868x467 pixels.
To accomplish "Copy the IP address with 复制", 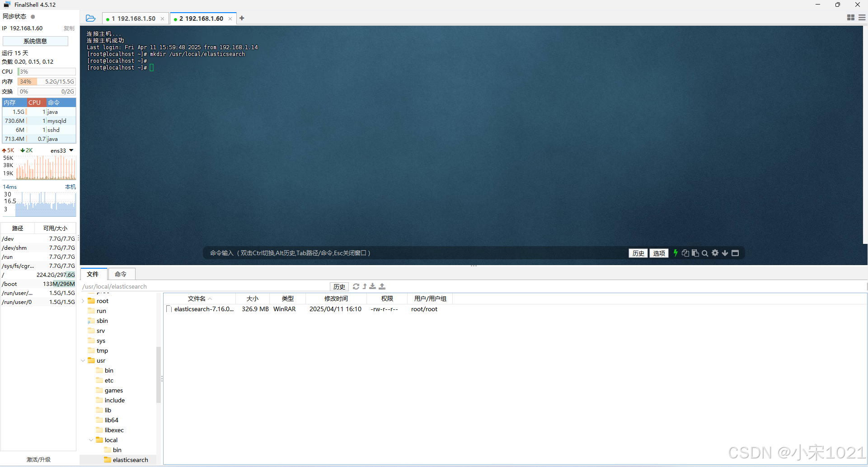I will point(69,28).
